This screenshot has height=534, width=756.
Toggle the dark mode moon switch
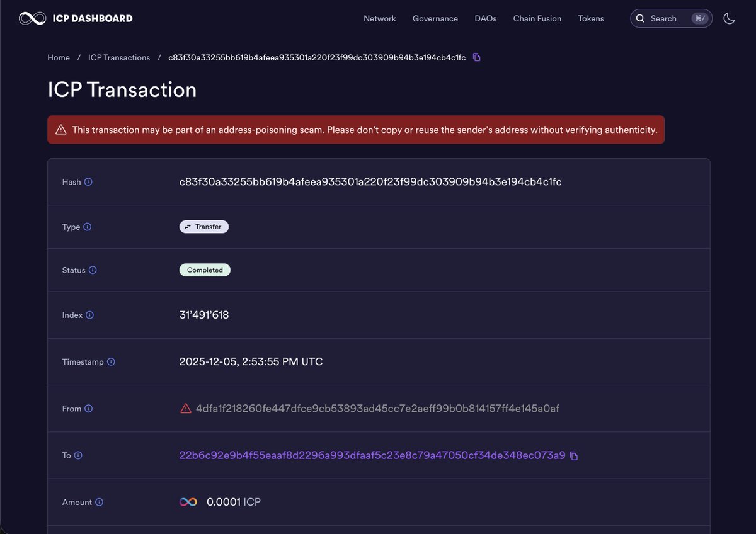pos(729,18)
